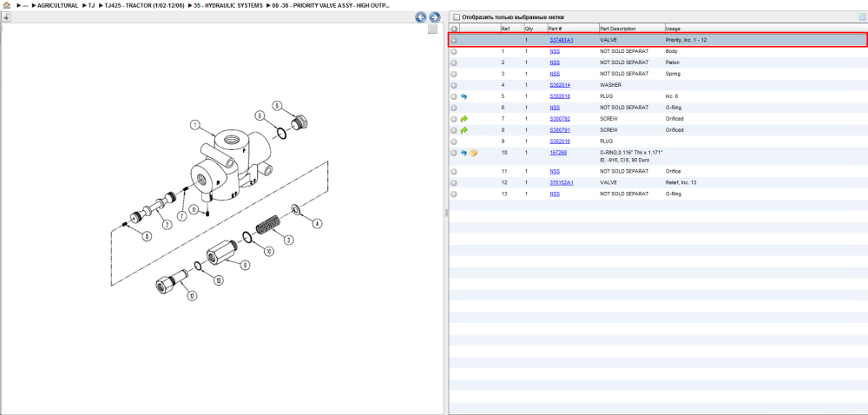
Task: Open part number S302014 link
Action: 560,85
